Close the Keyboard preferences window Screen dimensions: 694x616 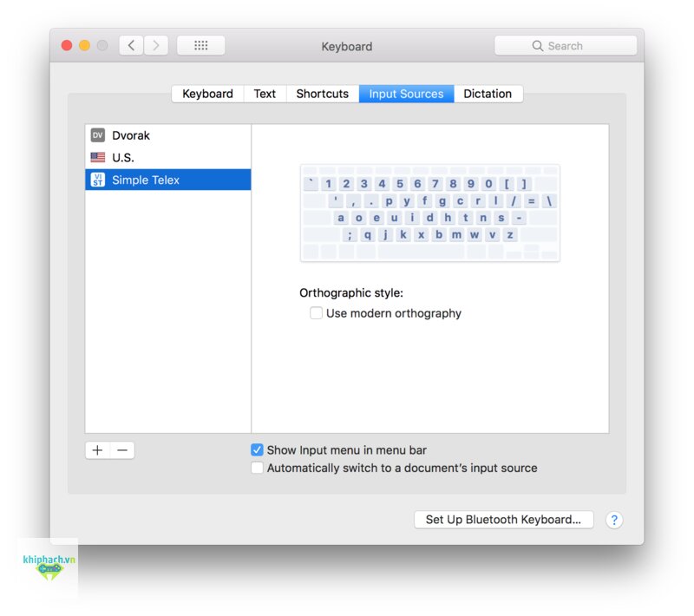[67, 46]
